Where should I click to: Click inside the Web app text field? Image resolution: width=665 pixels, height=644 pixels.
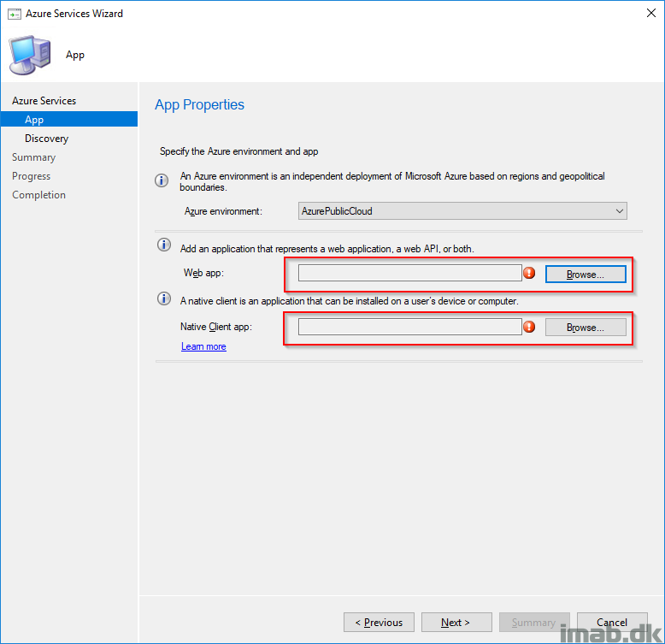tap(409, 273)
